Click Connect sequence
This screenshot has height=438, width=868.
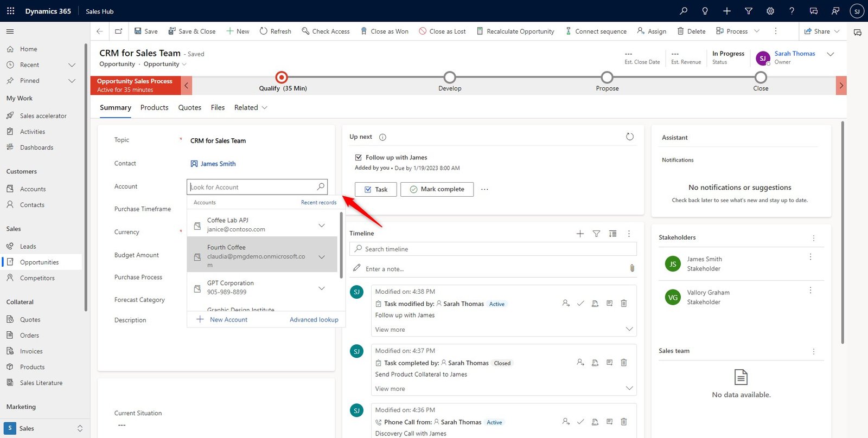coord(596,31)
